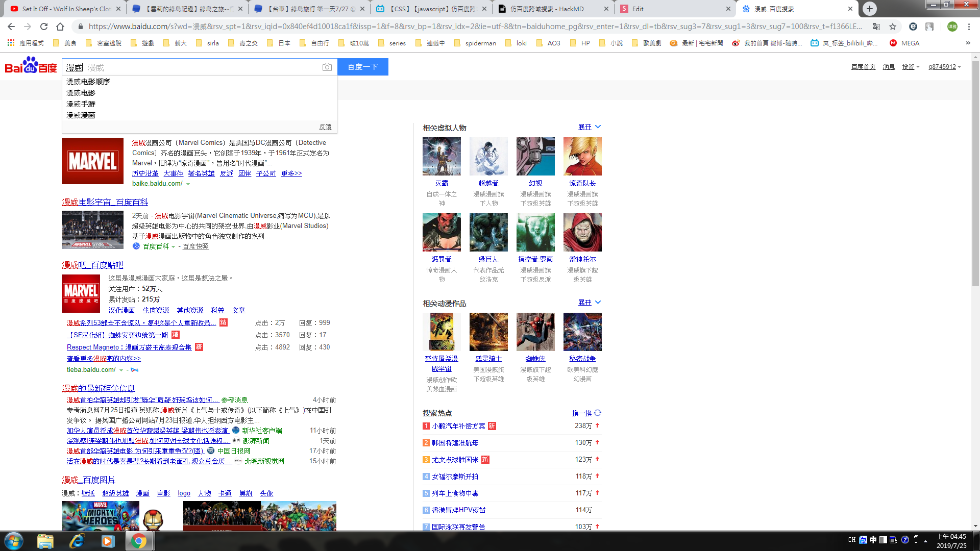
Task: Go to browser home page icon
Action: click(60, 27)
